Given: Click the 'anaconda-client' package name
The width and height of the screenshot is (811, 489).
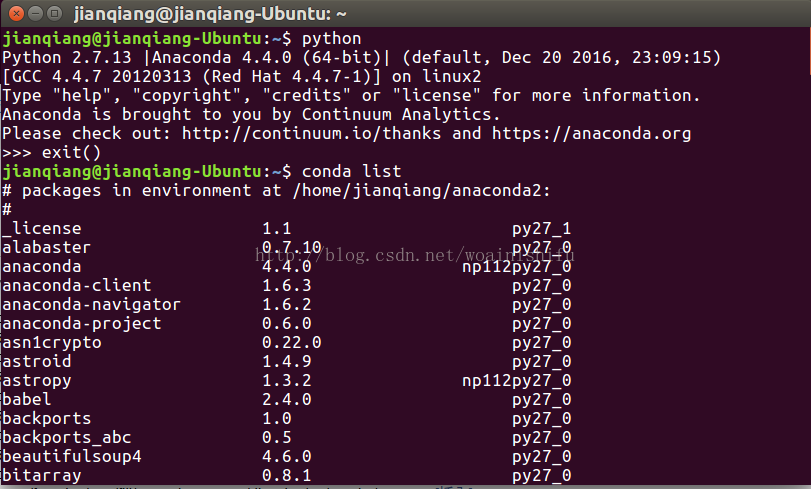Looking at the screenshot, I should (77, 286).
